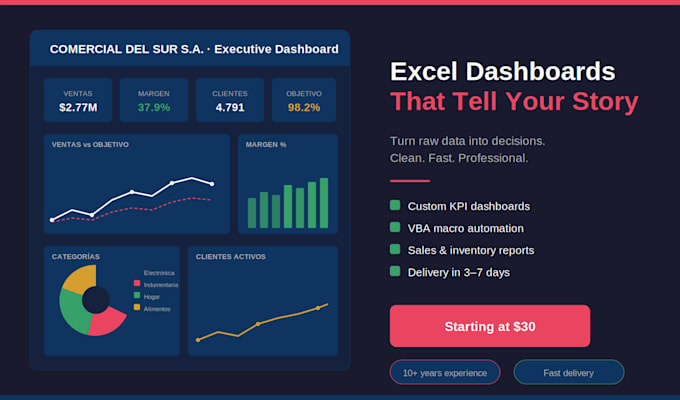This screenshot has height=400, width=680.
Task: Open the VENTAS $2.77M KPI card
Action: pos(78,100)
